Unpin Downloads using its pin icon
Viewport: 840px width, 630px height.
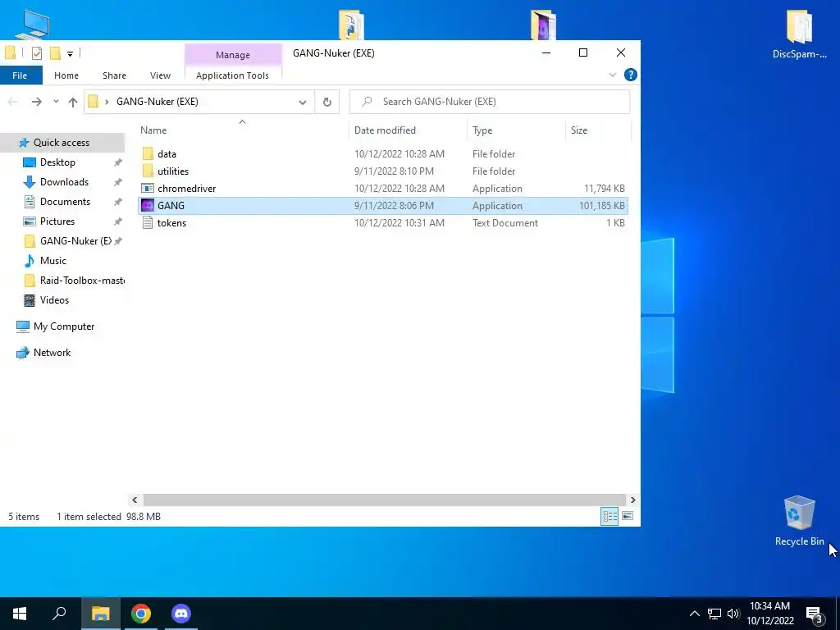click(118, 182)
